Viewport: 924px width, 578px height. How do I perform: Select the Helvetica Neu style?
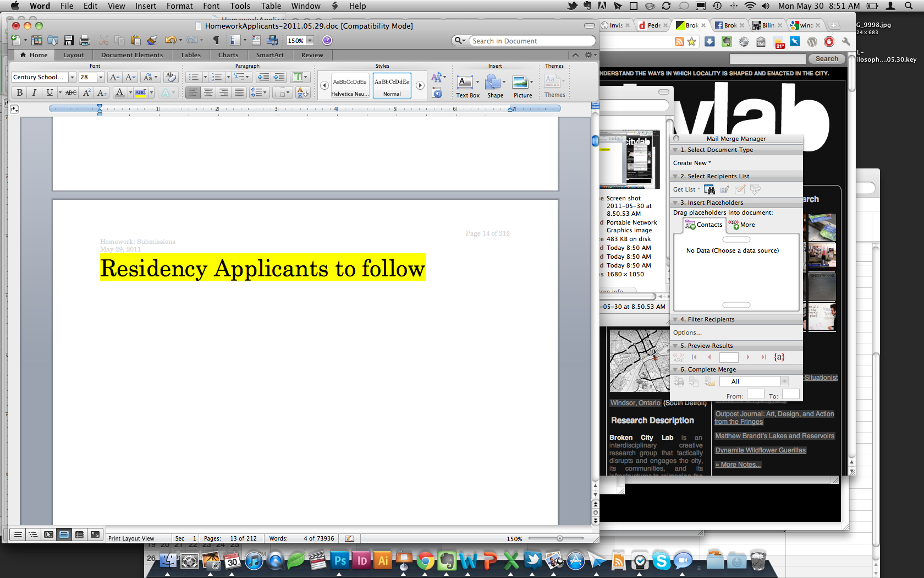350,86
